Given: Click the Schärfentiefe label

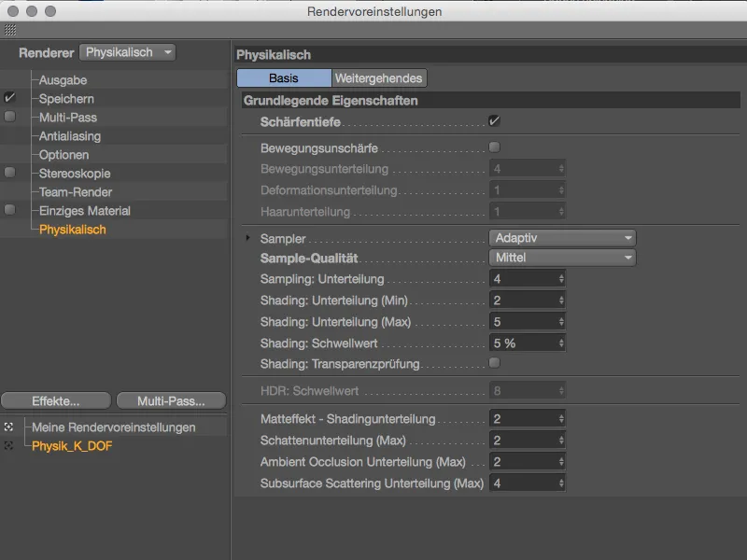Looking at the screenshot, I should pos(300,122).
